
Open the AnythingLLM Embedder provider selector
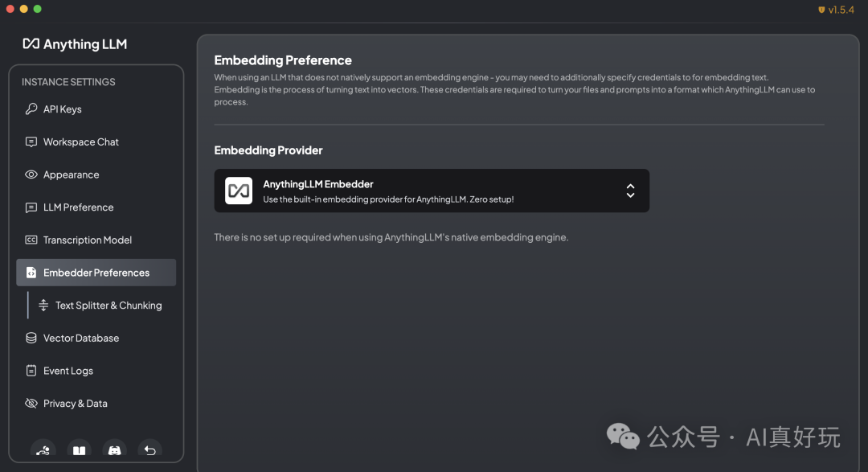tap(431, 191)
